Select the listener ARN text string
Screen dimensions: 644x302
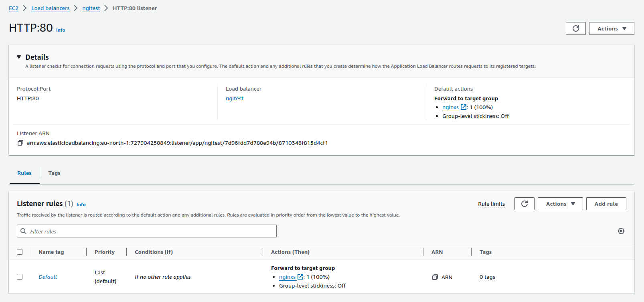click(177, 143)
